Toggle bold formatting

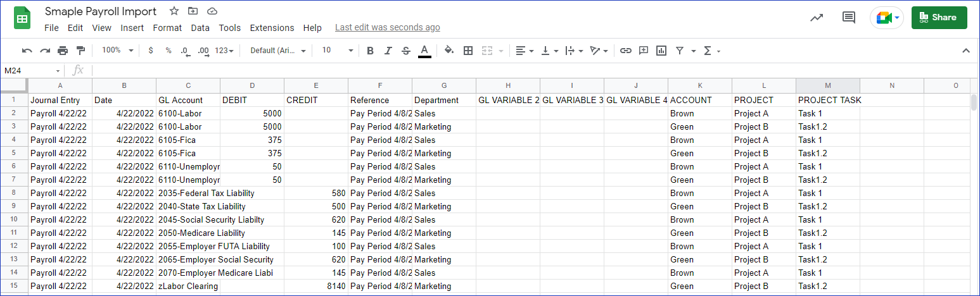(371, 51)
